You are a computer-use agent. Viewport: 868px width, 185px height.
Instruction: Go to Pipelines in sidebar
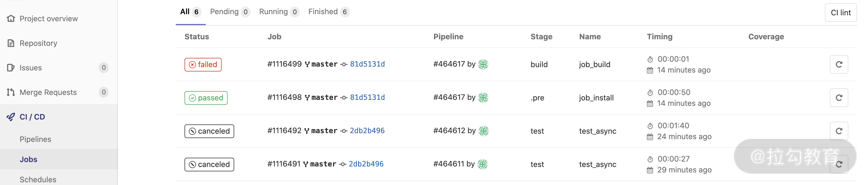(35, 139)
